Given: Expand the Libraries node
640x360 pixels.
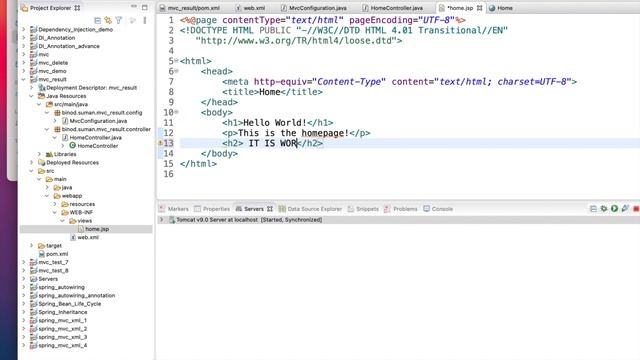Looking at the screenshot, I should tap(39, 154).
